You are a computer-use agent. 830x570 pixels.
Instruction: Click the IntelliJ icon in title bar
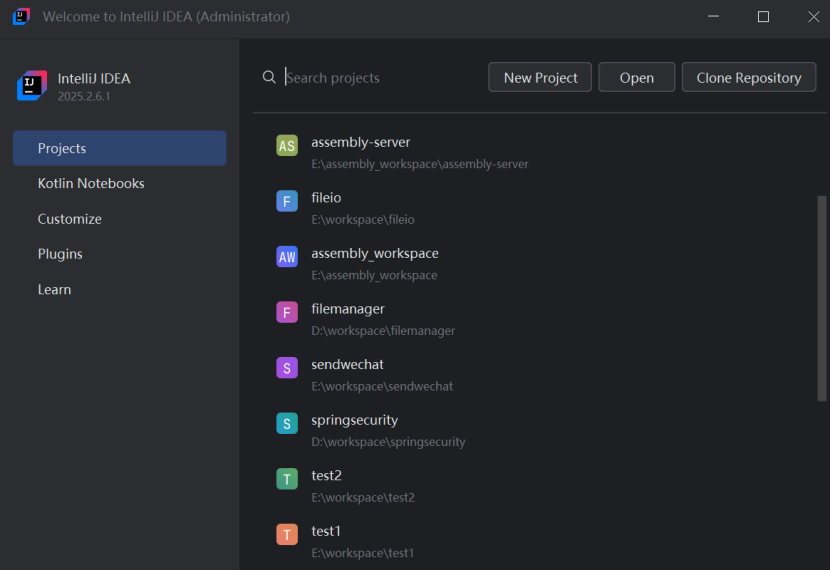tap(21, 16)
